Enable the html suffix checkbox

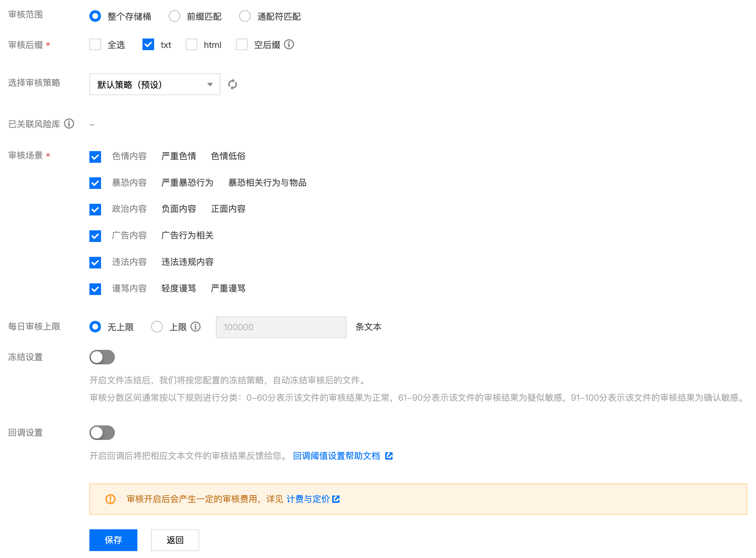click(x=192, y=44)
